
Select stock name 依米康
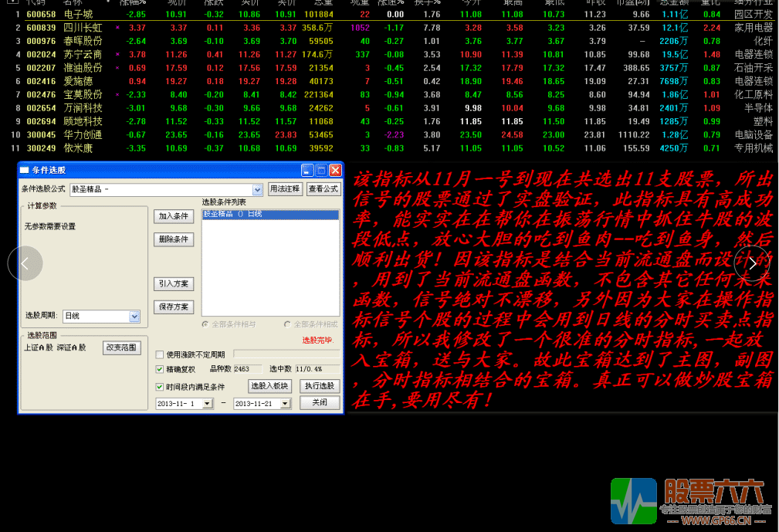pyautogui.click(x=79, y=148)
